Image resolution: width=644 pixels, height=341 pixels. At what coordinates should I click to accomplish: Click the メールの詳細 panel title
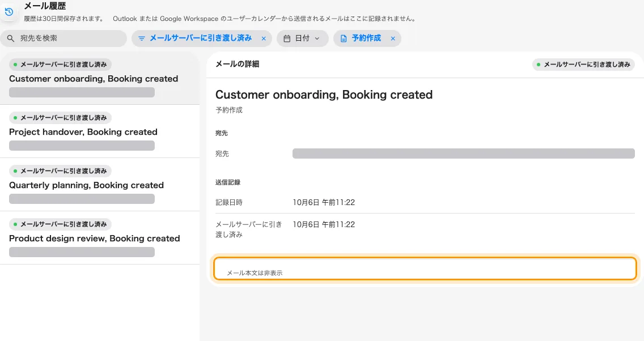coord(238,64)
